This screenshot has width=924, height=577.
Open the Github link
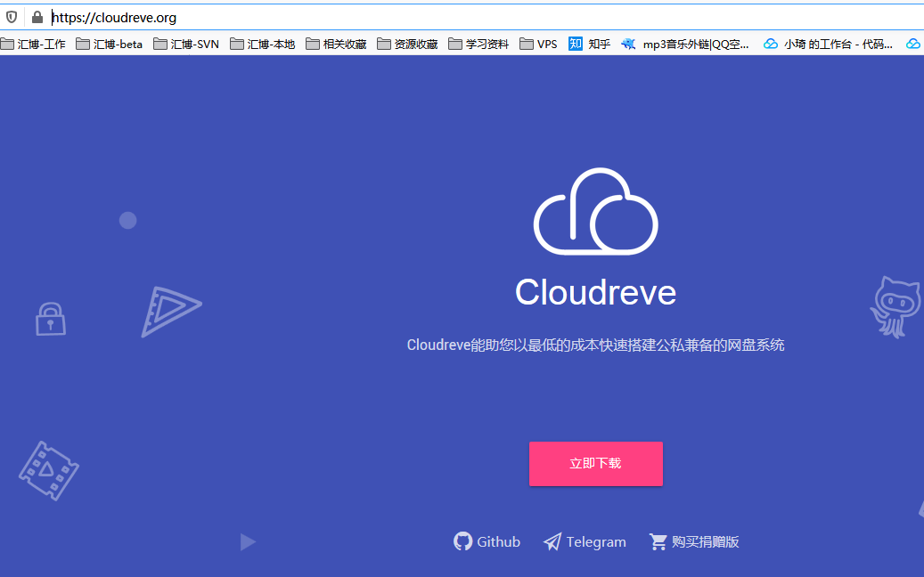pyautogui.click(x=487, y=541)
